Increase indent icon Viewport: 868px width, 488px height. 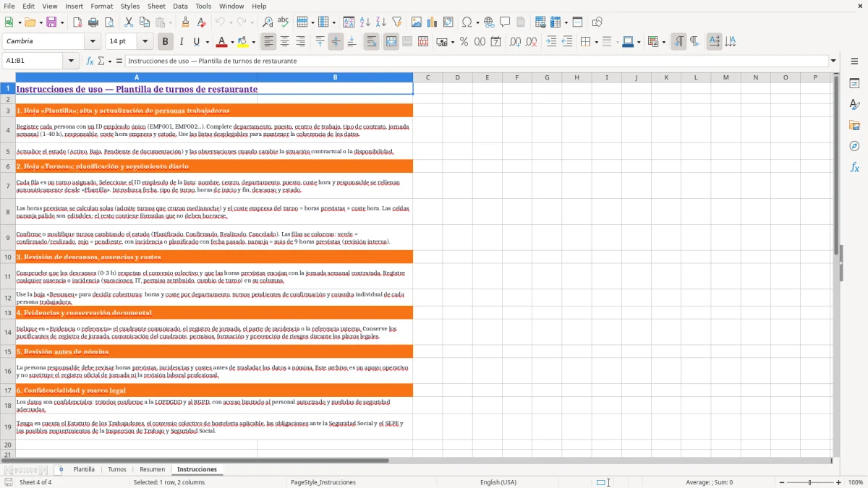(551, 42)
